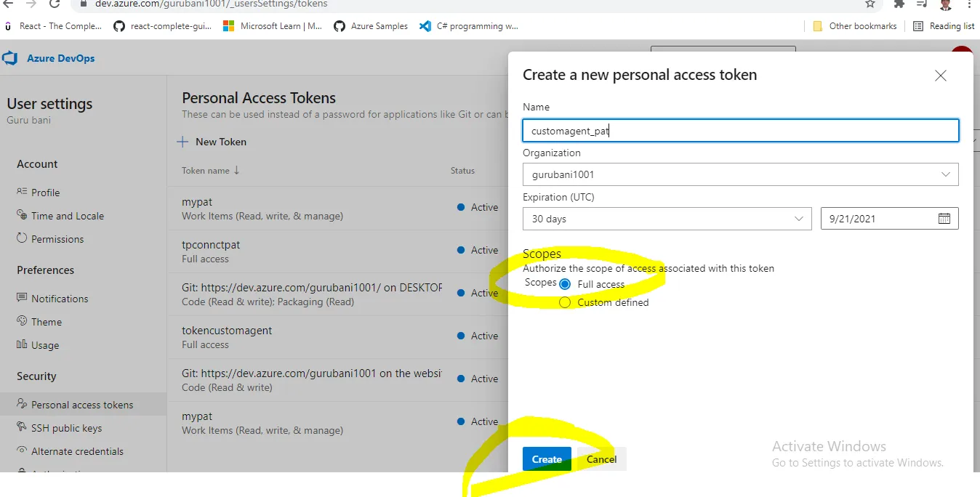Open Theme preferences
Image resolution: width=980 pixels, height=497 pixels.
[x=47, y=322]
